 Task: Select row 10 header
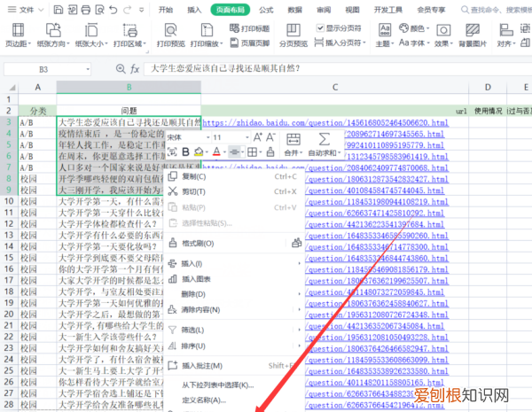tap(9, 201)
